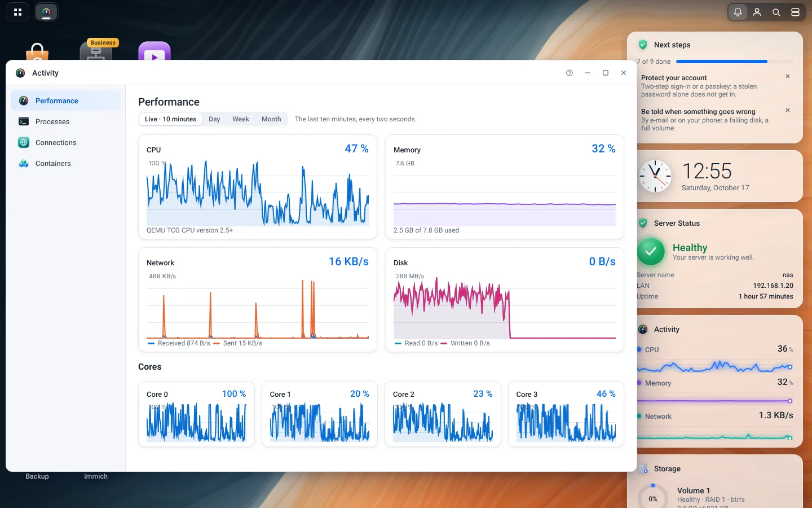Click the Core 1 usage graph
Viewport: 812px width, 508px height.
tap(320, 422)
